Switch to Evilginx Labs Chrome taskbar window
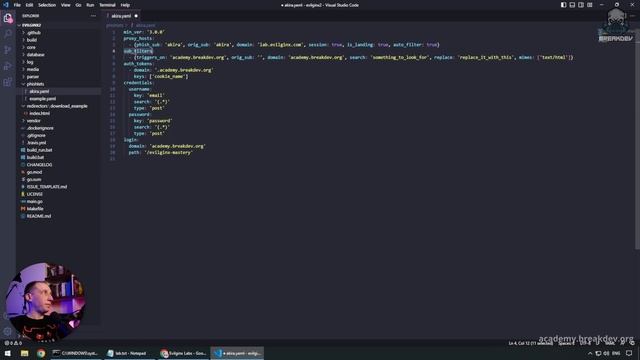 click(x=183, y=353)
